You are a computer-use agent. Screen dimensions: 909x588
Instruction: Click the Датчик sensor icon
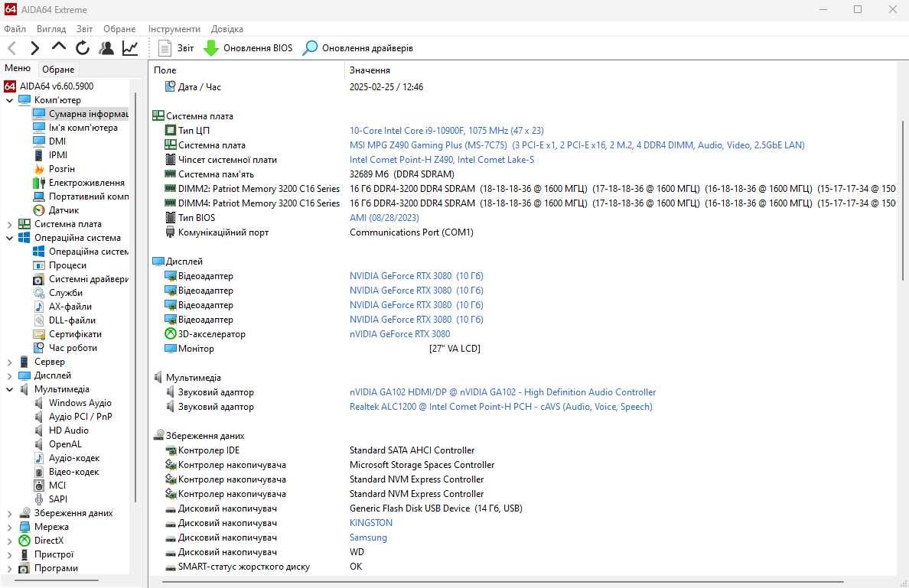click(x=39, y=210)
